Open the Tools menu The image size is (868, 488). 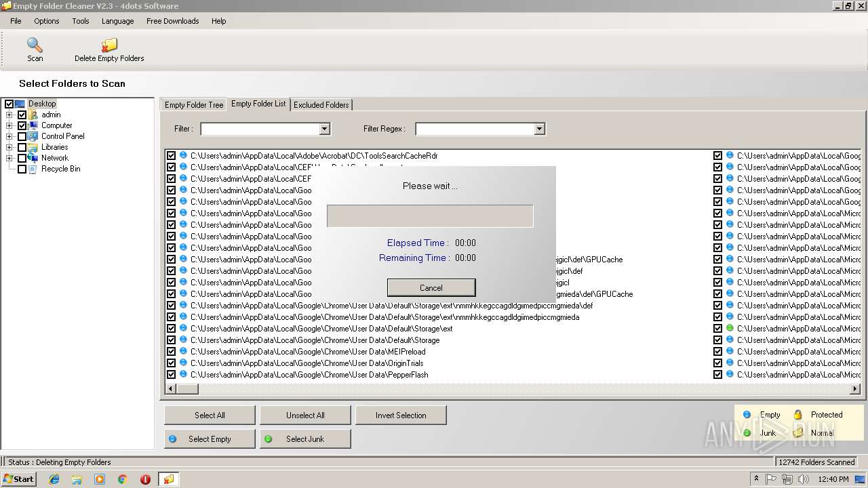[x=81, y=21]
